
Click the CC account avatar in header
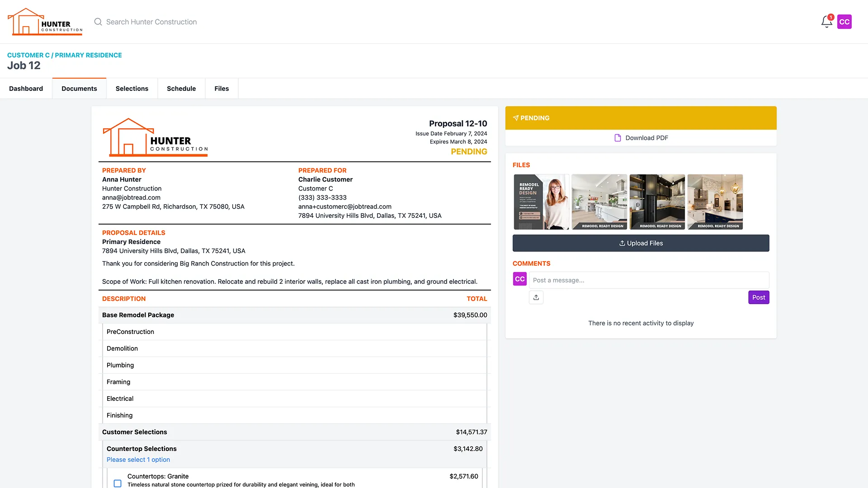844,21
